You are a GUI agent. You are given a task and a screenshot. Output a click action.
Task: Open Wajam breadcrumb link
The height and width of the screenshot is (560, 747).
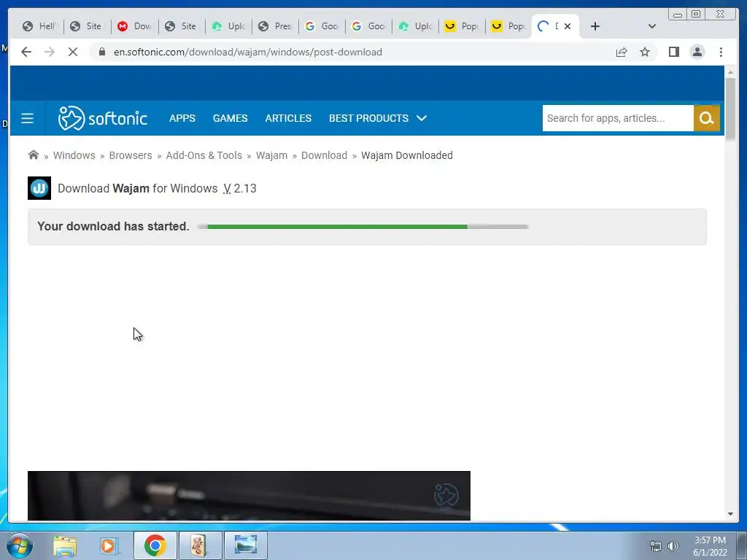271,155
